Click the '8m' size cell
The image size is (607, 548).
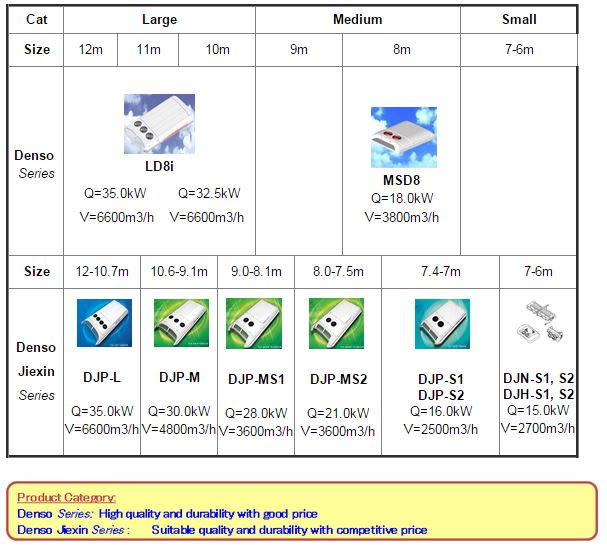(x=401, y=50)
